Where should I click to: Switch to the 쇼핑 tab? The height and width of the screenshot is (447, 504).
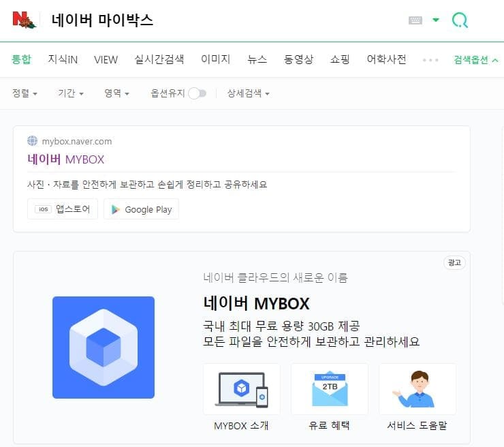pyautogui.click(x=340, y=59)
